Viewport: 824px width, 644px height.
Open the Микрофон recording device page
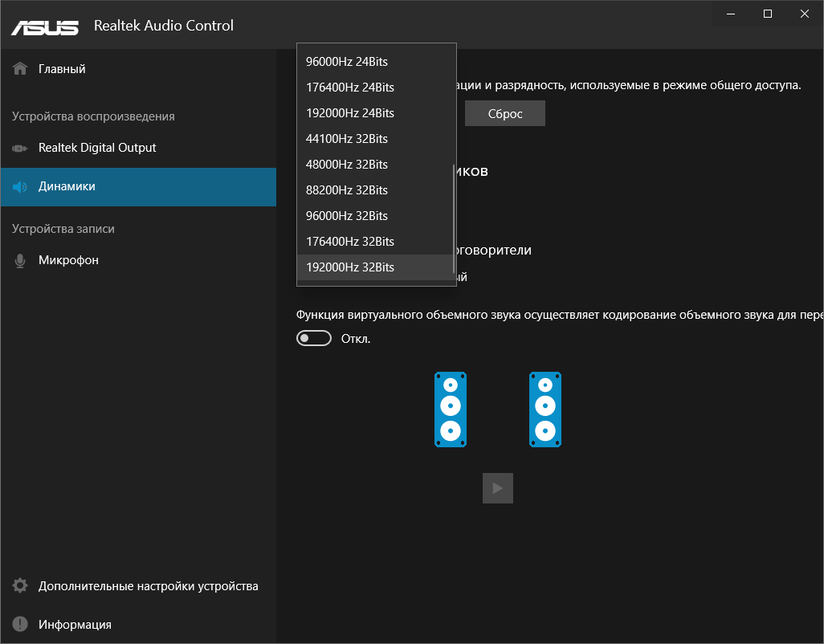pyautogui.click(x=68, y=261)
